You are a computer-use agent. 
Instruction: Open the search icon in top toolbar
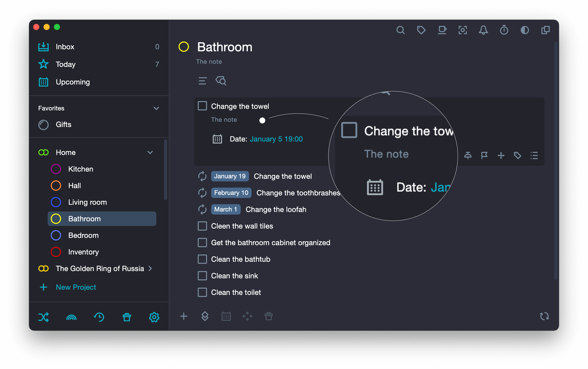[x=400, y=30]
